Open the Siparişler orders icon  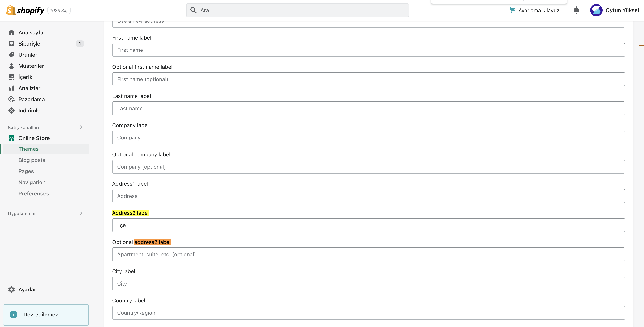point(12,43)
